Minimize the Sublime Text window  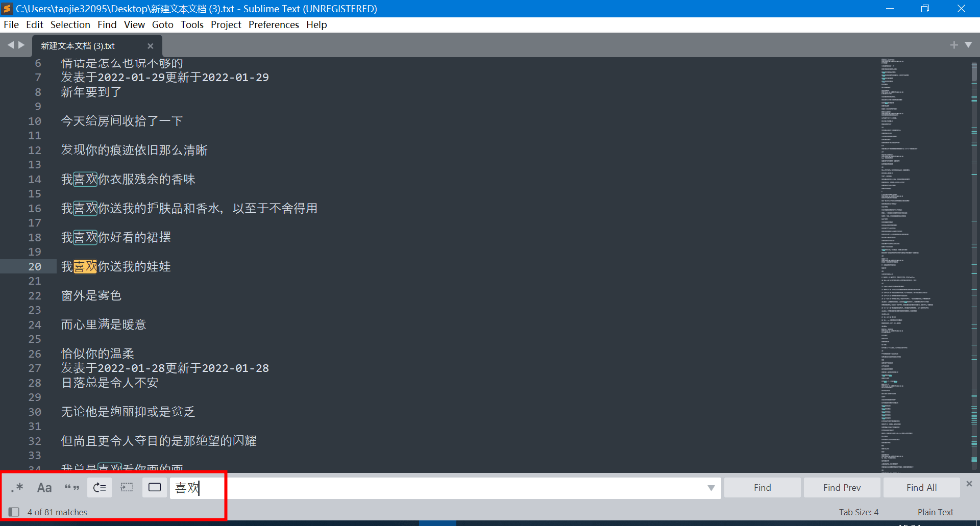point(890,9)
